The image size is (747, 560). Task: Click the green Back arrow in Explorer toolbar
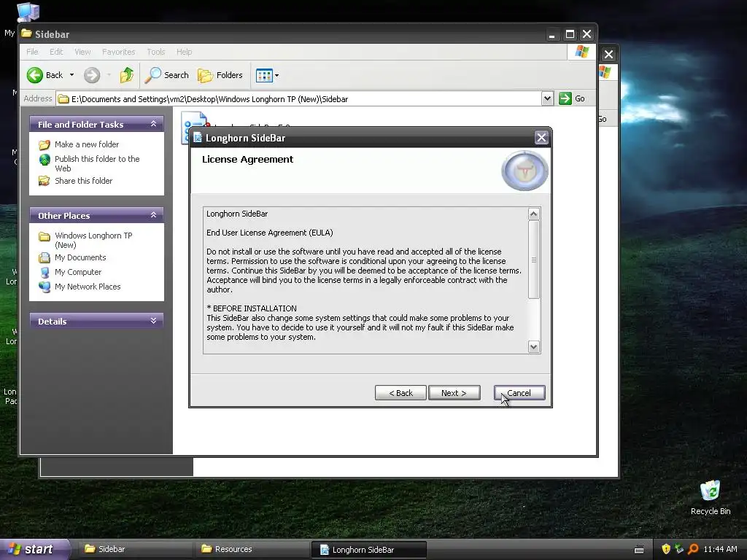coord(35,75)
